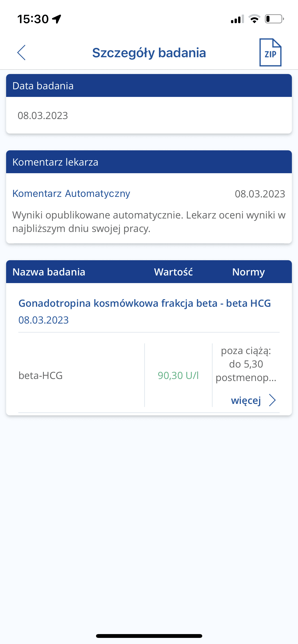298x644 pixels.
Task: Tap the Normy column header
Action: point(248,272)
